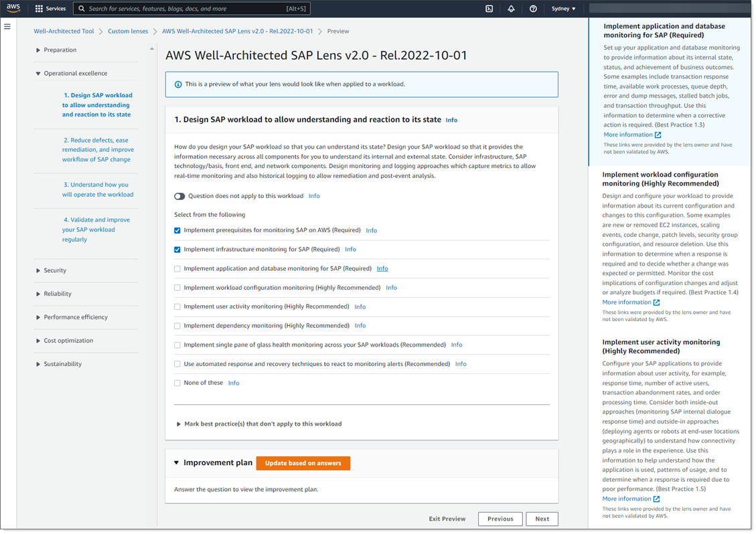Open the Sydney region dropdown
Image resolution: width=756 pixels, height=534 pixels.
563,9
